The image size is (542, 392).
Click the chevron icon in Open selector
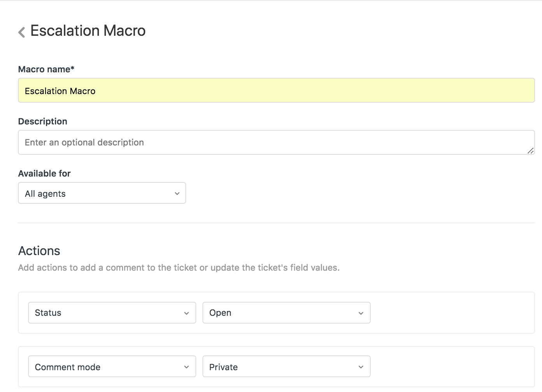(x=361, y=313)
